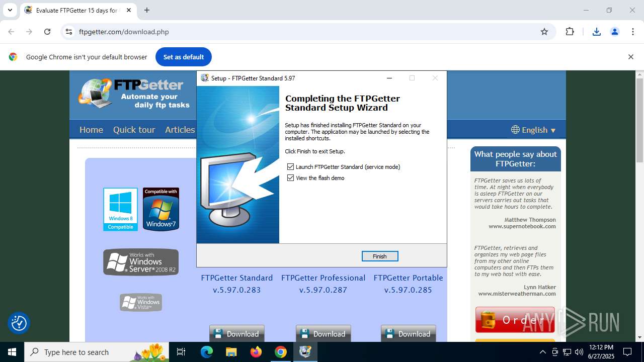644x362 pixels.
Task: Click the Works with Windows Server 2008 R2 badge
Action: coord(141,262)
